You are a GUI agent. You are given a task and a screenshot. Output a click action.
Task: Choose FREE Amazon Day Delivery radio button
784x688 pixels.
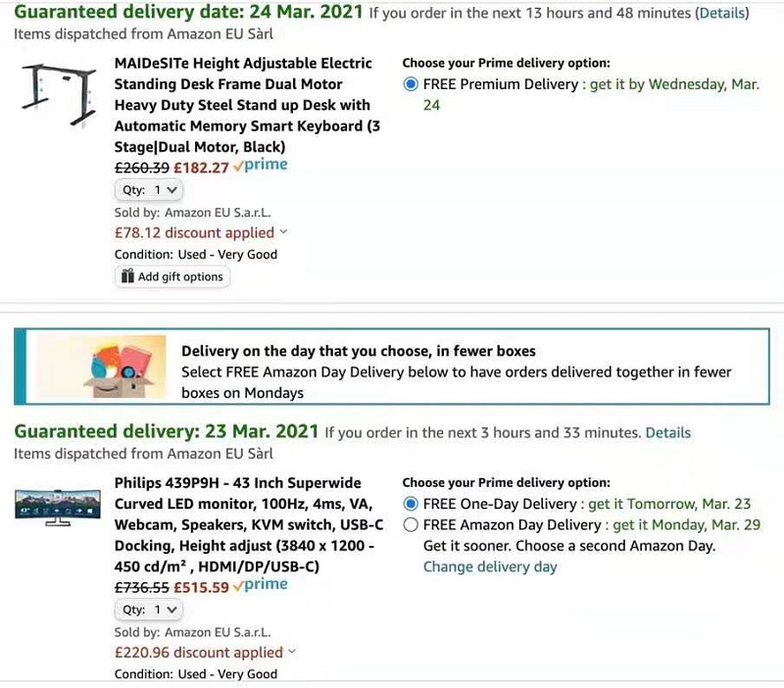click(411, 524)
